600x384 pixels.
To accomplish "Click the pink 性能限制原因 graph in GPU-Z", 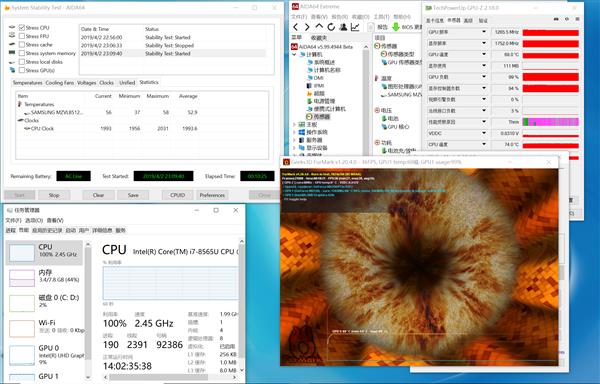I will (550, 122).
